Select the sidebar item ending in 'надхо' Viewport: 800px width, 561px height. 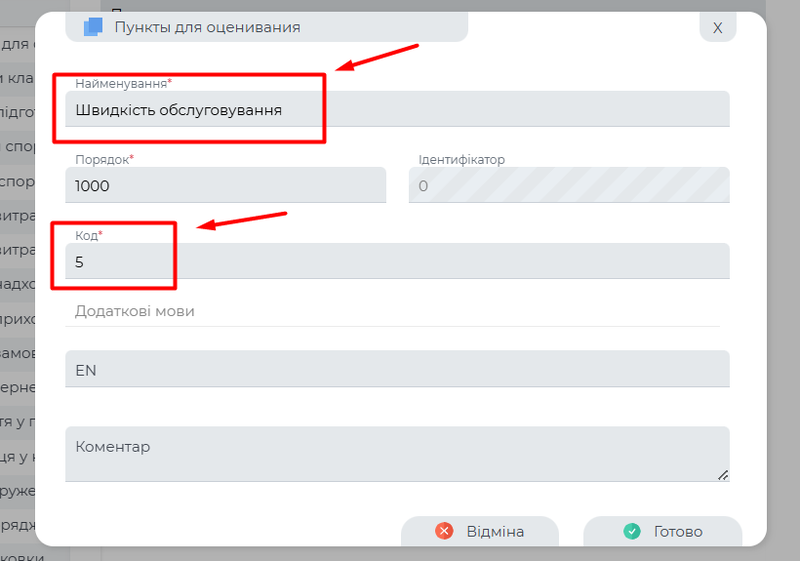(18, 284)
